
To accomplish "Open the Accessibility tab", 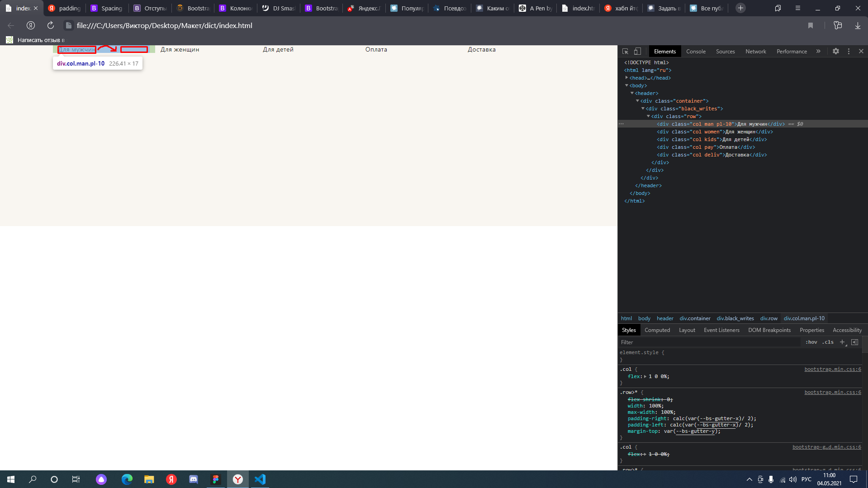I will pyautogui.click(x=847, y=330).
